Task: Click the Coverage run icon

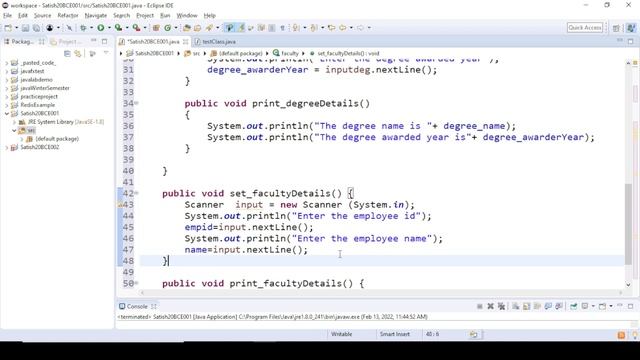Action: 118,28
